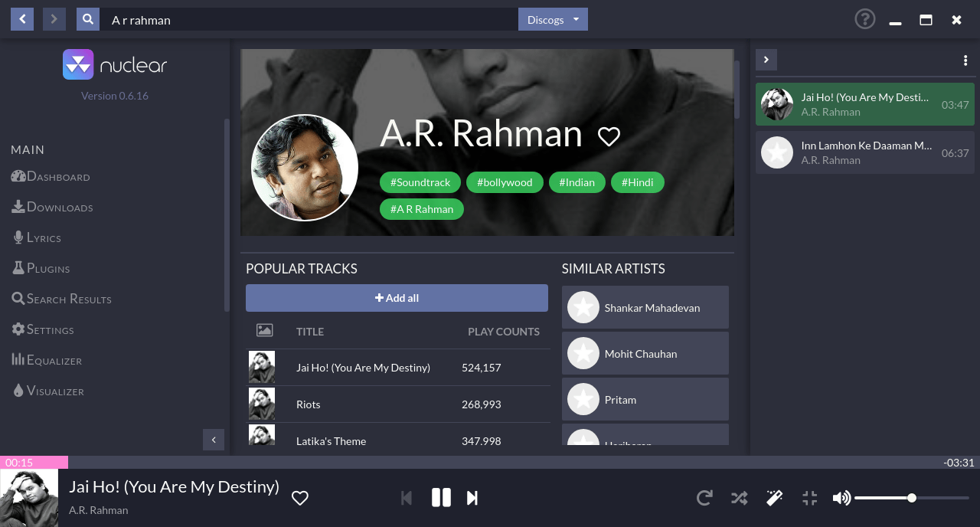980x527 pixels.
Task: Go back with the left arrow
Action: (22, 19)
